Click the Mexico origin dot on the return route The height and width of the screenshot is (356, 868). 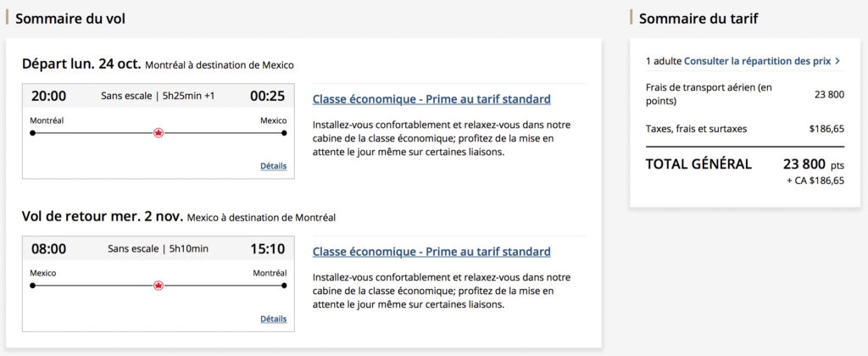[x=32, y=286]
